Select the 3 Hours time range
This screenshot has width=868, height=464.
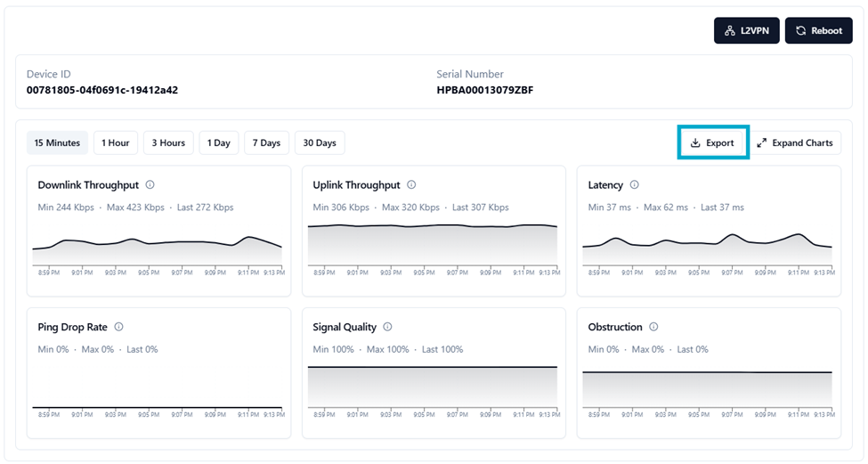(x=168, y=142)
